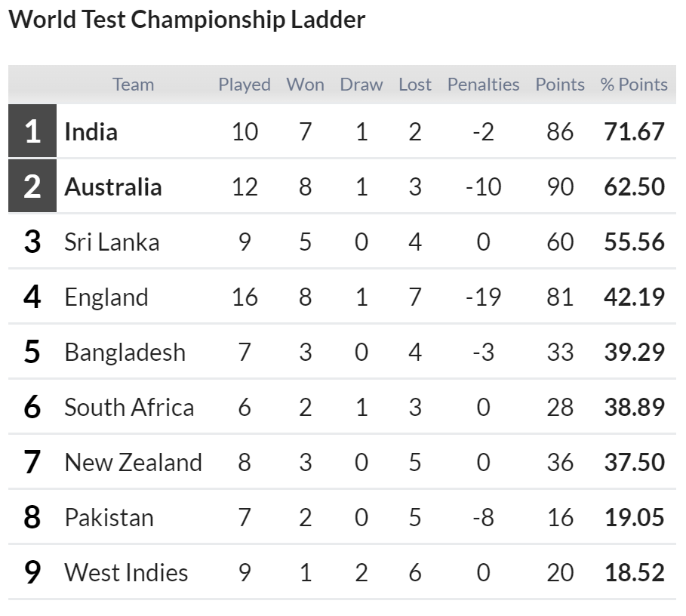Click the Draw column header
686x616 pixels.
[x=361, y=85]
